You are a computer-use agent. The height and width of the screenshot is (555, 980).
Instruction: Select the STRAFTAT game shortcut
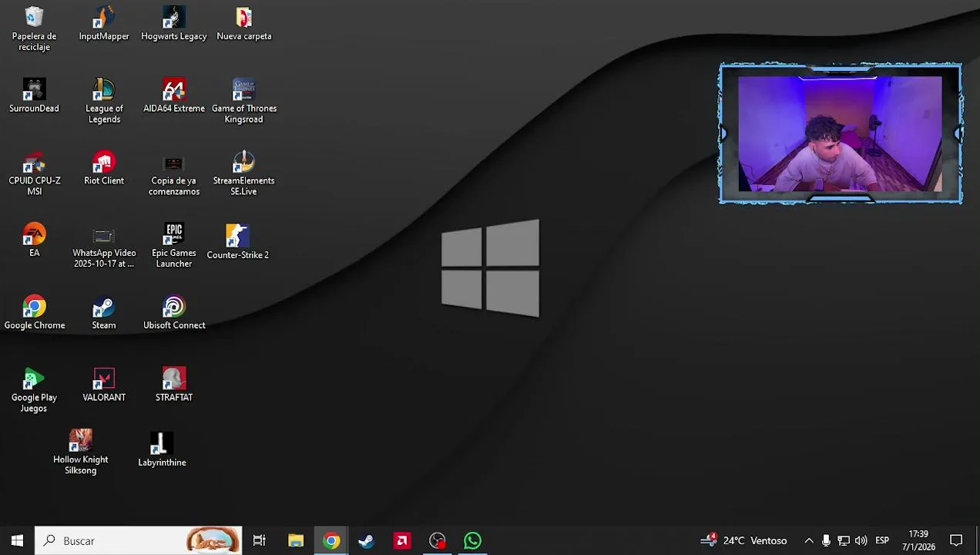(174, 385)
